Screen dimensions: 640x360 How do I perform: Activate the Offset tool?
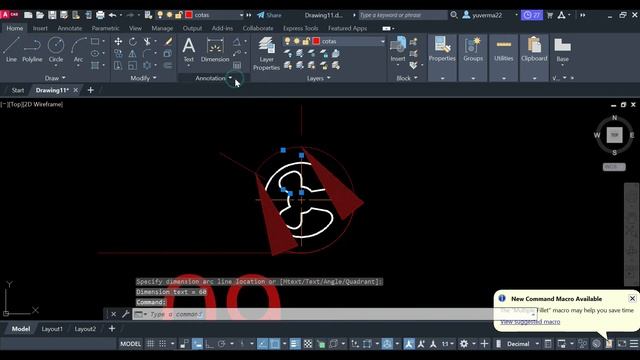(x=168, y=65)
